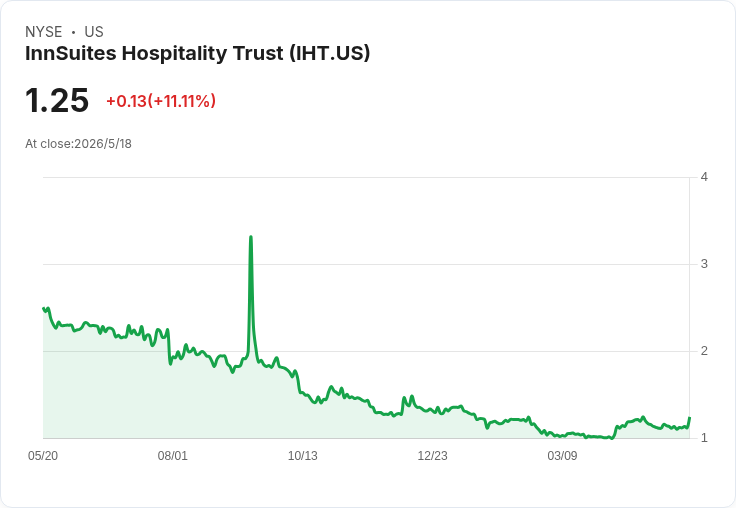Click the NYSE exchange label
This screenshot has width=736, height=508.
tap(44, 32)
